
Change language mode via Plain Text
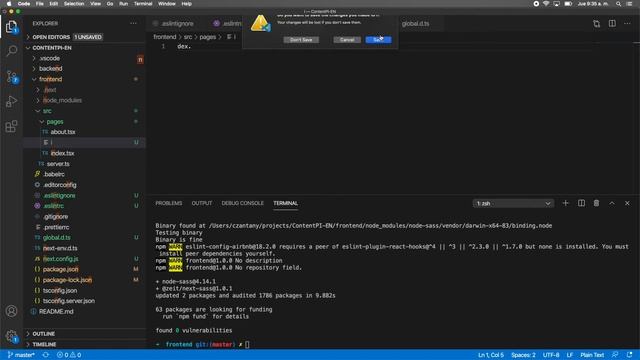(592, 355)
